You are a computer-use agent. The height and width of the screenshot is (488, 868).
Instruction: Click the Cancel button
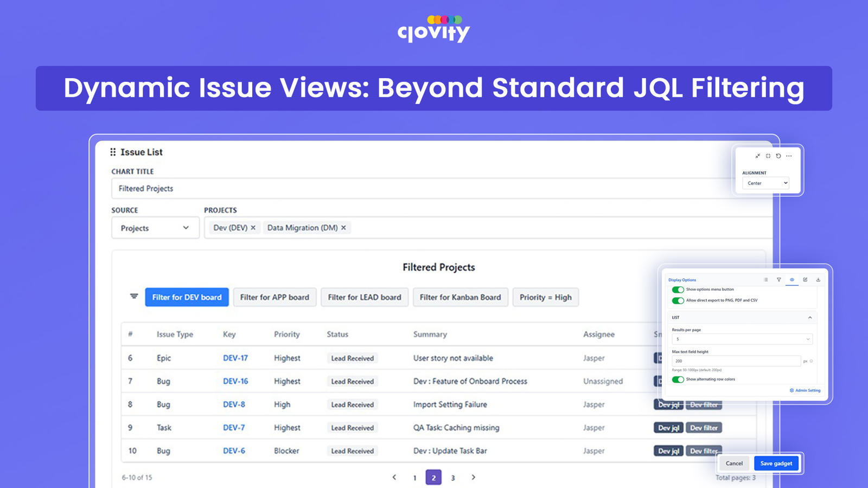coord(734,464)
